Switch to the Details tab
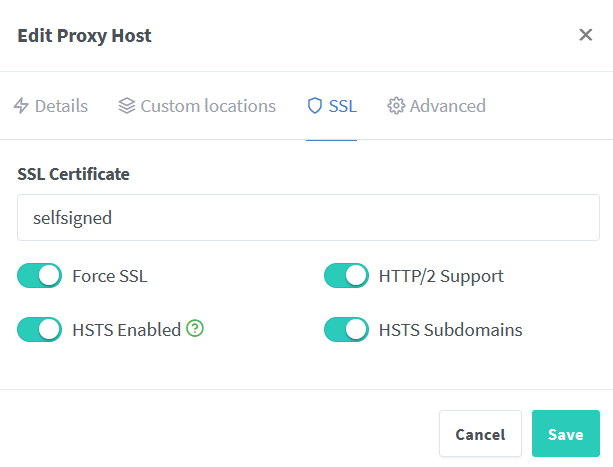Viewport: 613px width, 467px height. (x=61, y=106)
